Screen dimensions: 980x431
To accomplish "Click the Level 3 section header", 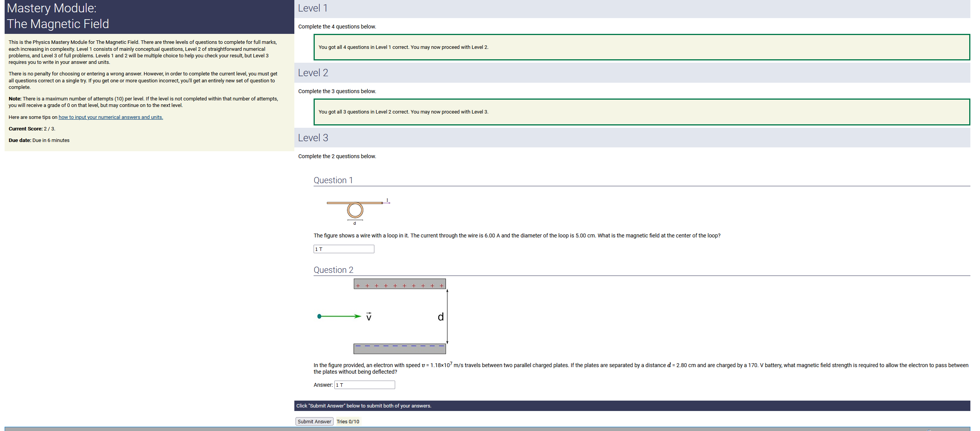I will [x=313, y=138].
